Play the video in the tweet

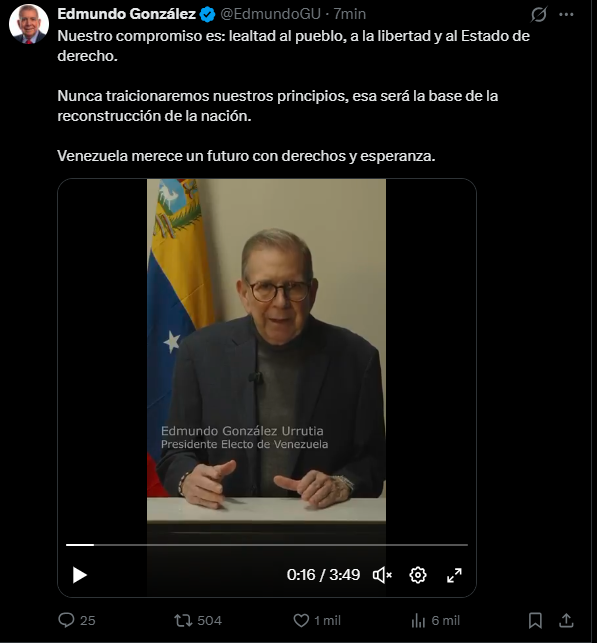click(80, 575)
